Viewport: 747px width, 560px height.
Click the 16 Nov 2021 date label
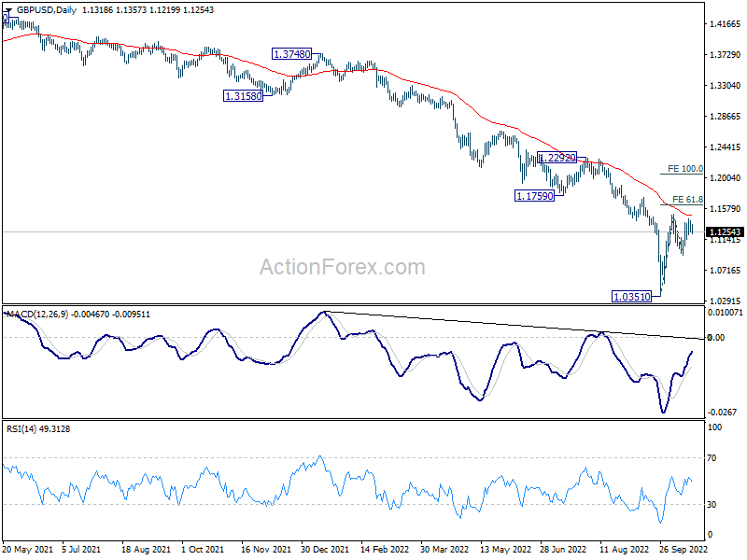coord(266,550)
